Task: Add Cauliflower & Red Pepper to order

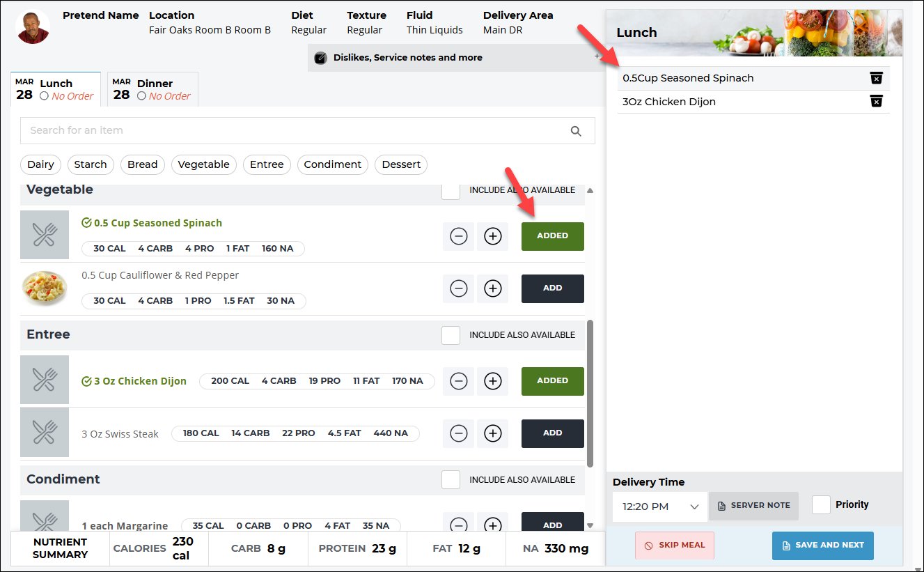Action: (553, 288)
